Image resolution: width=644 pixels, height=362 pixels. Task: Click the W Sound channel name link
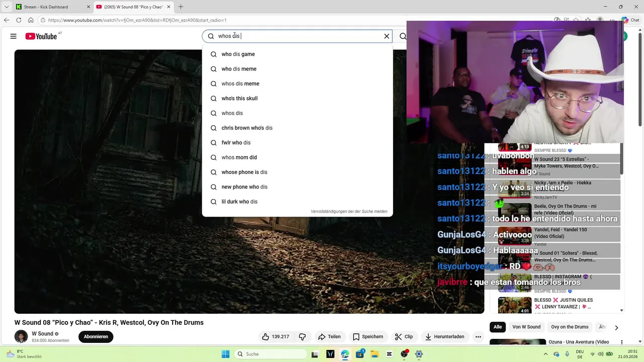pos(42,334)
